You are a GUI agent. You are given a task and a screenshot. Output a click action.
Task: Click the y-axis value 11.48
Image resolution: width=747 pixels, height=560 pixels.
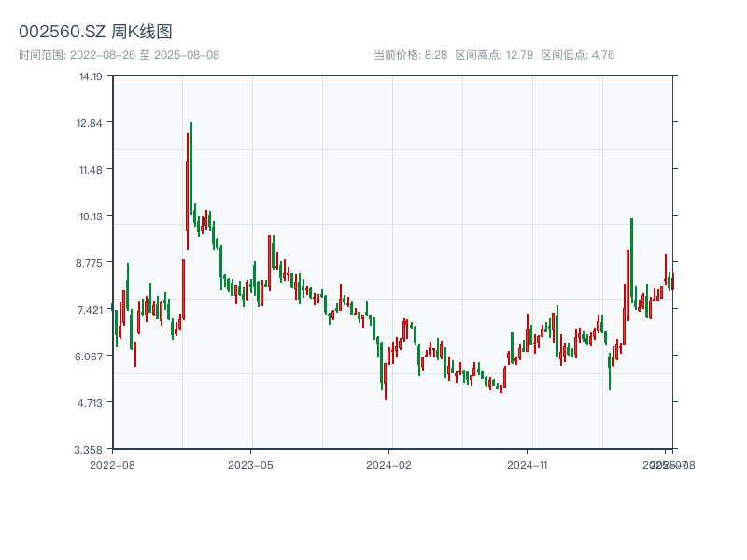(91, 170)
